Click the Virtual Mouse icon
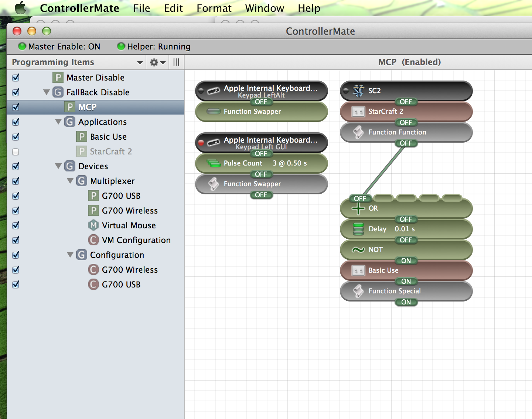The width and height of the screenshot is (532, 419). click(93, 225)
